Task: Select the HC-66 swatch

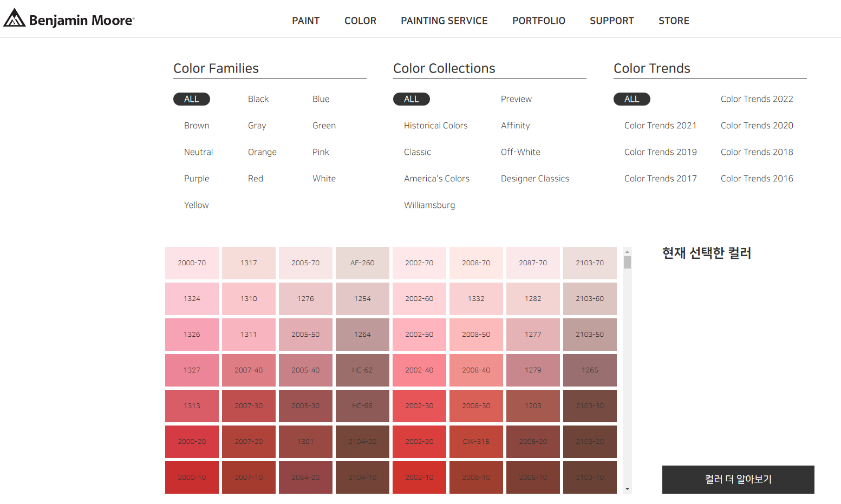Action: 362,406
